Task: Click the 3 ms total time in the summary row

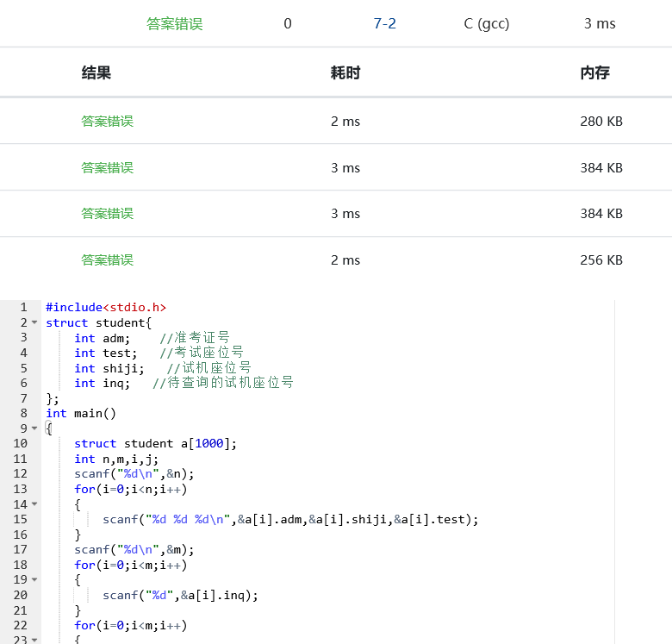Action: click(x=600, y=23)
